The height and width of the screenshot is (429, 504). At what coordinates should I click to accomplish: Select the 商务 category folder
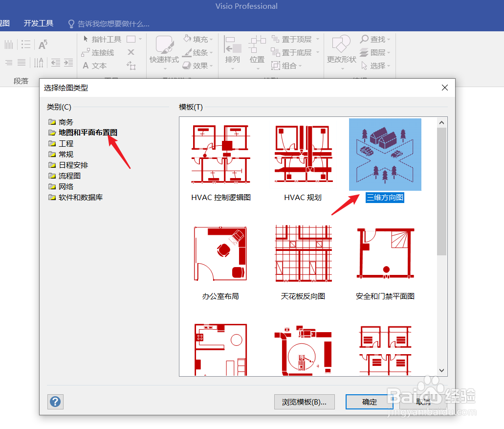tap(61, 122)
